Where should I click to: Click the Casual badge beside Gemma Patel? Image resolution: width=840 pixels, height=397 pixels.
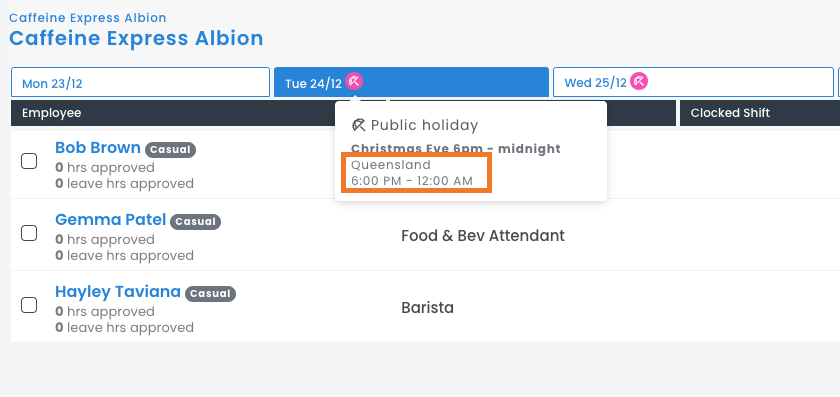click(x=196, y=222)
